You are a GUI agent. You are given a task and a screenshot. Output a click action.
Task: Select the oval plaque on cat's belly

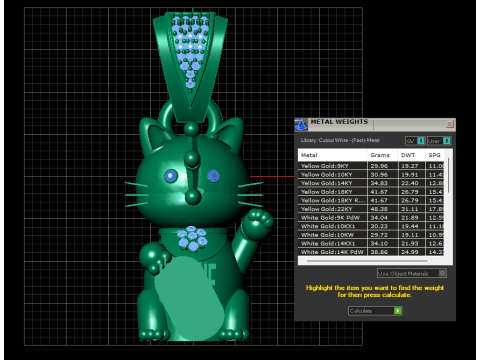tap(190, 298)
